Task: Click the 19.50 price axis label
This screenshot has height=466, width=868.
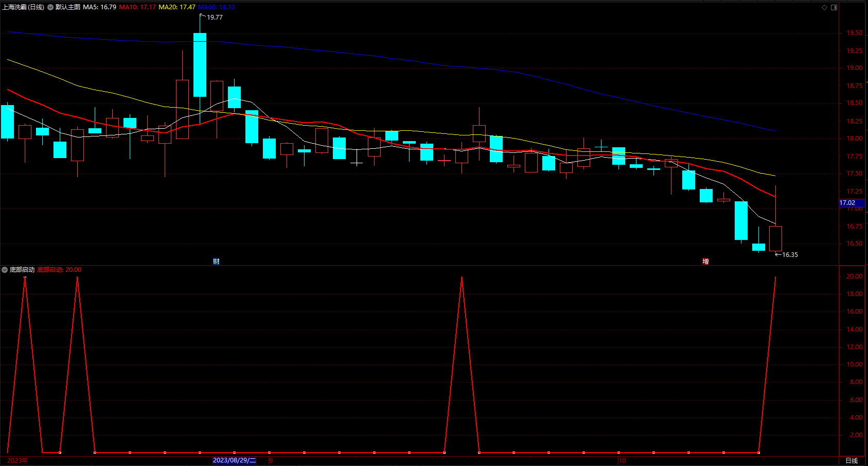Action: pos(855,33)
